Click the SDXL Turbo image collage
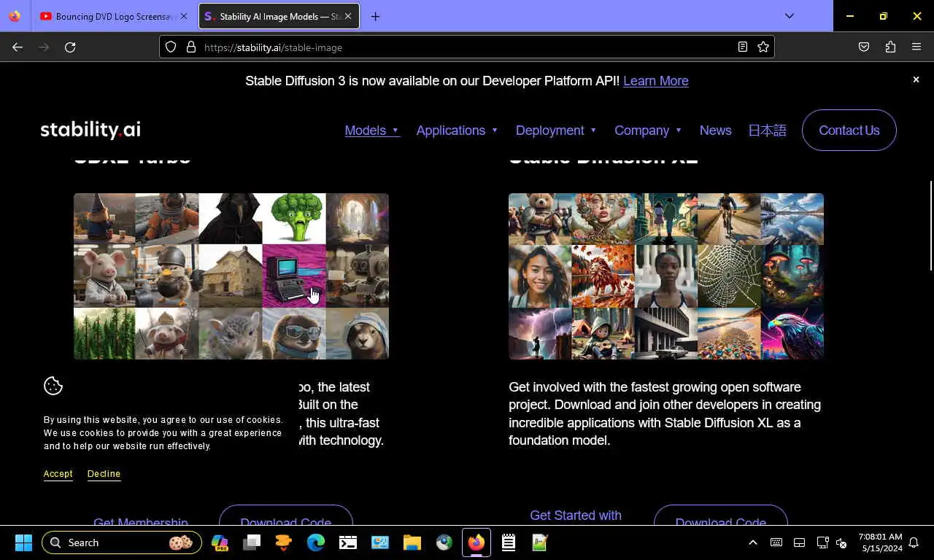Image resolution: width=934 pixels, height=560 pixels. click(x=231, y=276)
